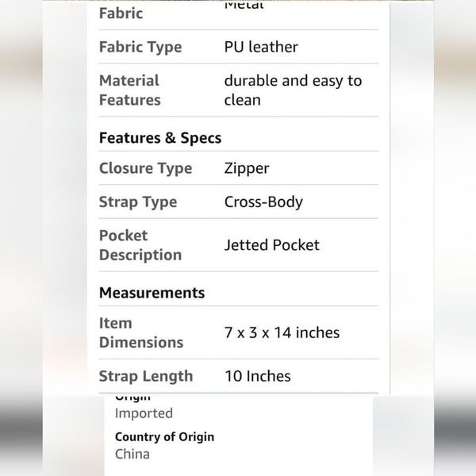Click the Imported origin text

[144, 413]
